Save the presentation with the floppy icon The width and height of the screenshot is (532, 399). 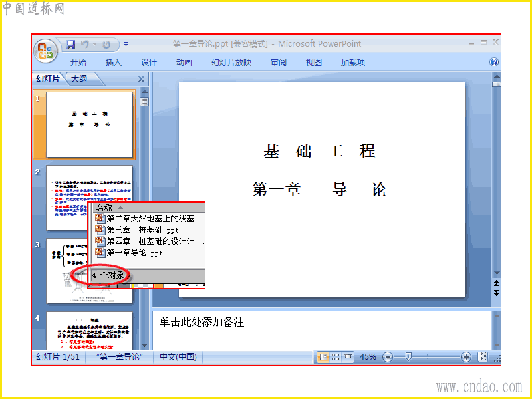pos(70,45)
